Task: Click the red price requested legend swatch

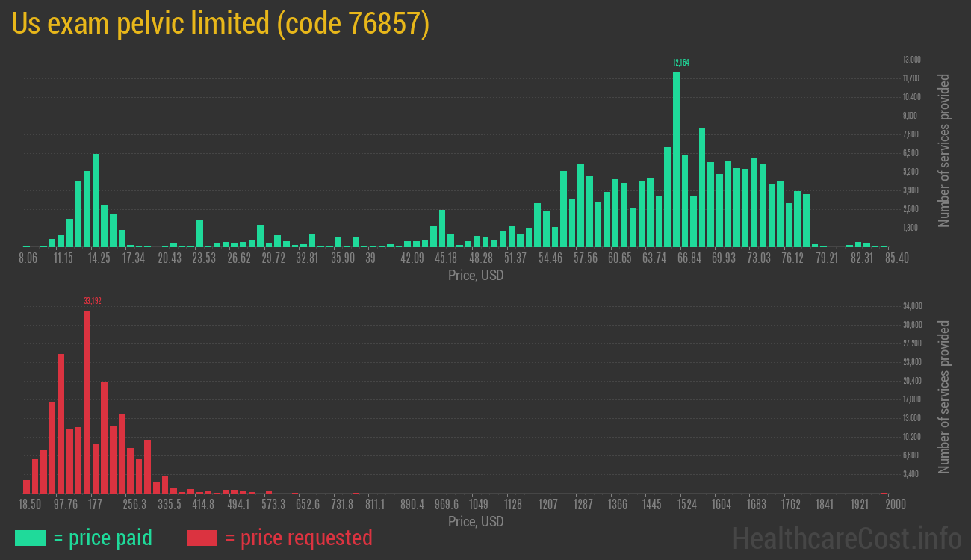Action: [x=202, y=538]
